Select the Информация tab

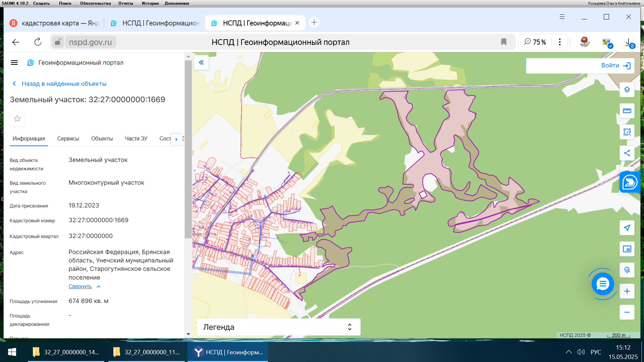click(29, 139)
